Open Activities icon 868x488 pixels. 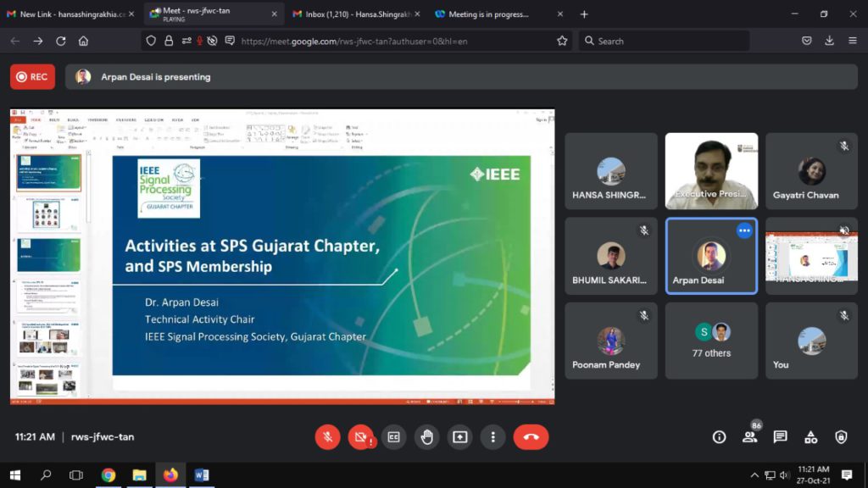(811, 437)
